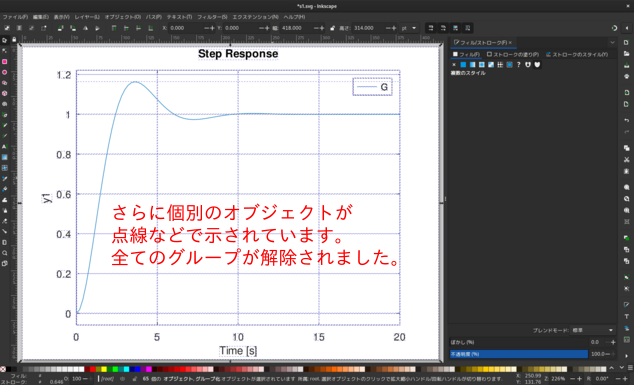Image resolution: width=634 pixels, height=385 pixels.
Task: Select the Rectangle tool
Action: (x=4, y=61)
